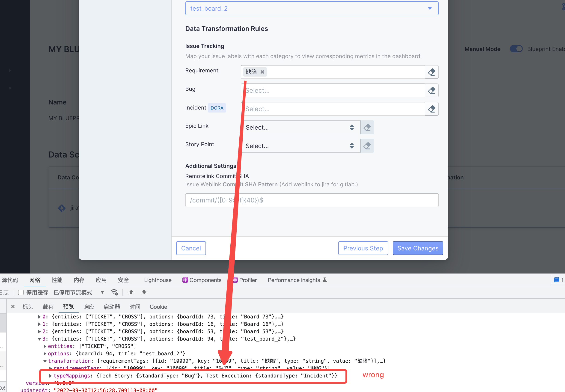The height and width of the screenshot is (392, 565).
Task: Clear the Incident field with eraser icon
Action: click(x=432, y=109)
